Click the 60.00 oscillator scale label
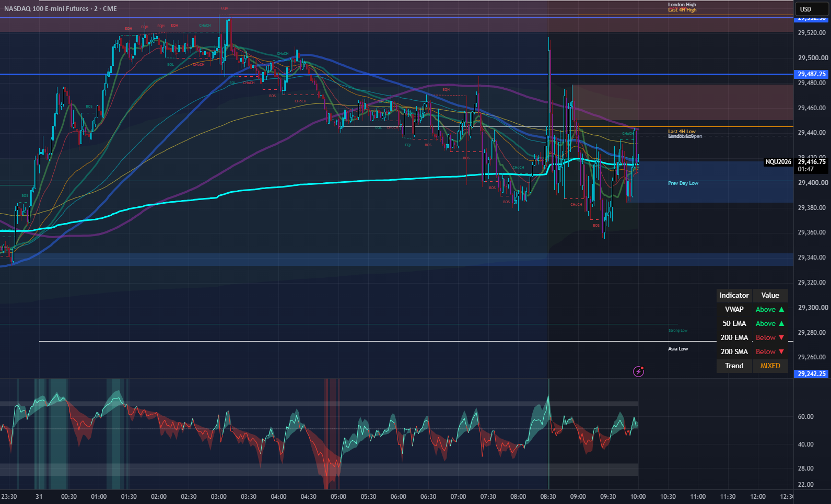 tap(806, 417)
